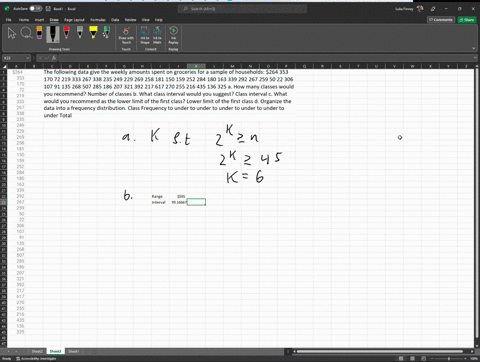
Task: Adjust the zoom slider
Action: 449,359
